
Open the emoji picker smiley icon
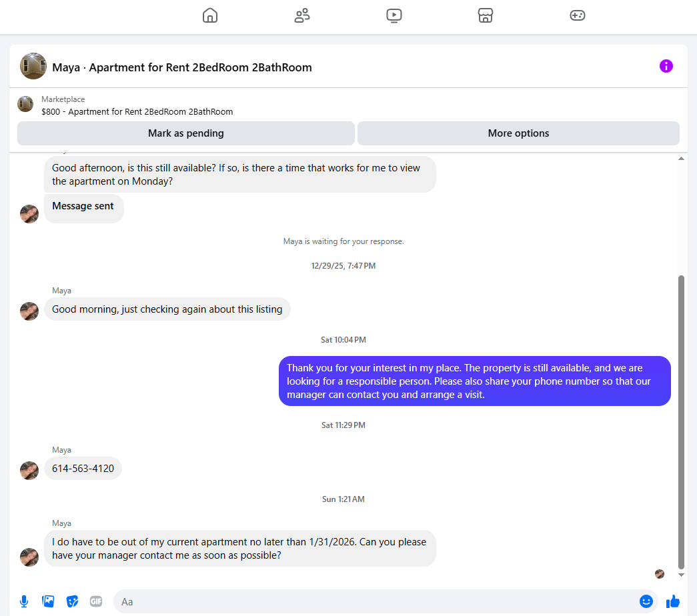point(646,601)
